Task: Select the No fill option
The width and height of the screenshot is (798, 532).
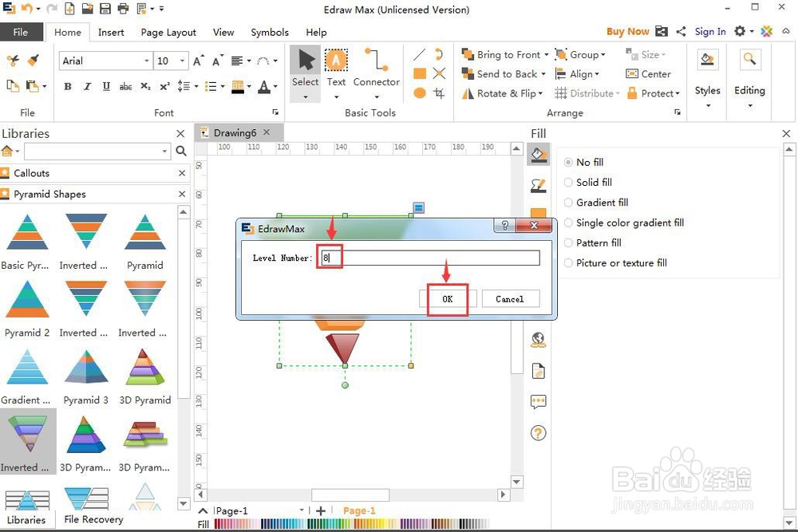Action: tap(584, 162)
